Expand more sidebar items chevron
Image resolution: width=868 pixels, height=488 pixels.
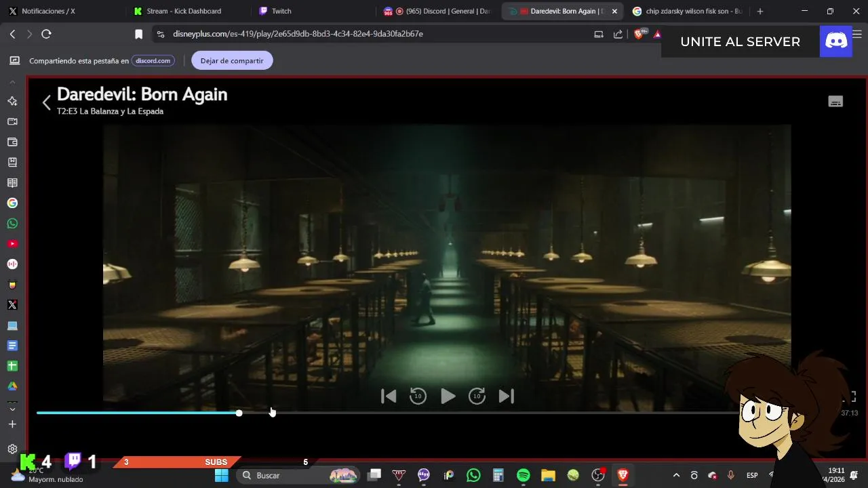[12, 409]
